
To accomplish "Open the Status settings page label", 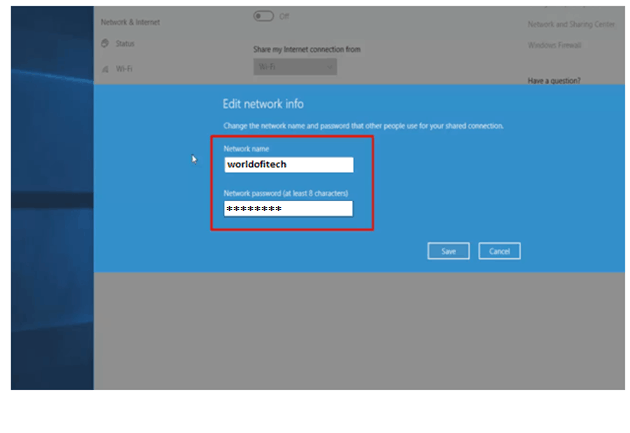I will click(125, 44).
